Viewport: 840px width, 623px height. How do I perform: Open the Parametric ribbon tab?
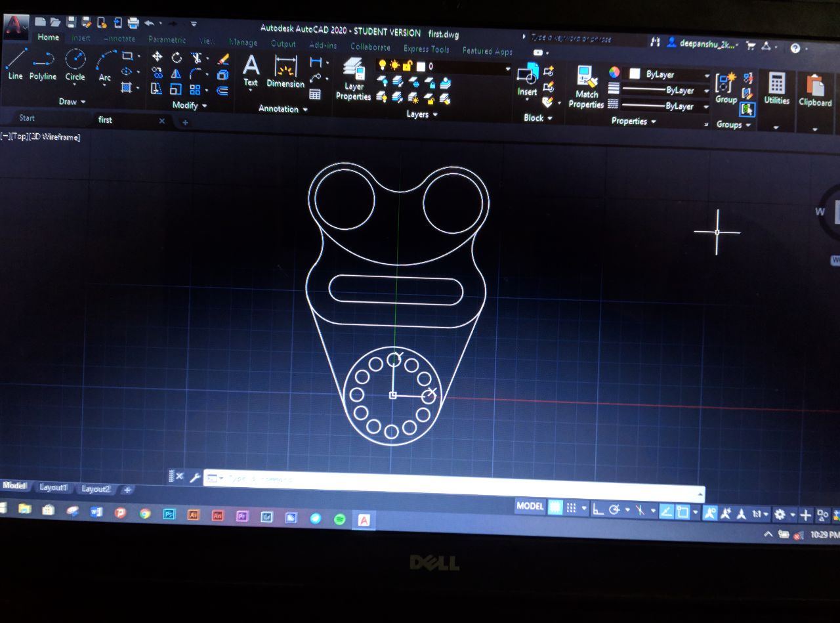coord(167,39)
